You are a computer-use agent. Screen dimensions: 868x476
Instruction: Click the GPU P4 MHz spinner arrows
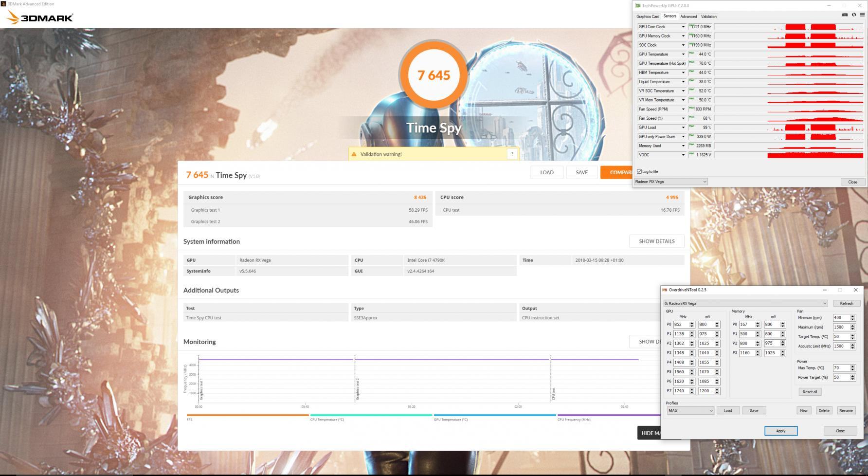coord(692,363)
